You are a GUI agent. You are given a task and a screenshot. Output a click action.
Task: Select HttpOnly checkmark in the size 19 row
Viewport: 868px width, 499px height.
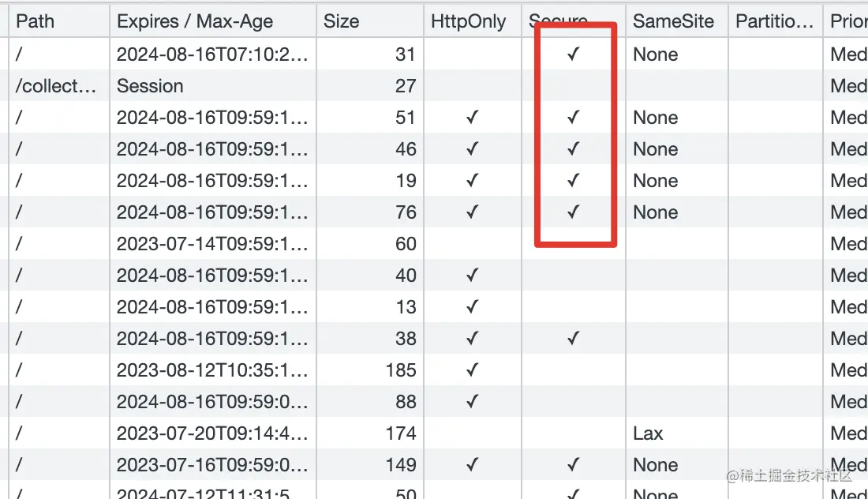(x=472, y=181)
